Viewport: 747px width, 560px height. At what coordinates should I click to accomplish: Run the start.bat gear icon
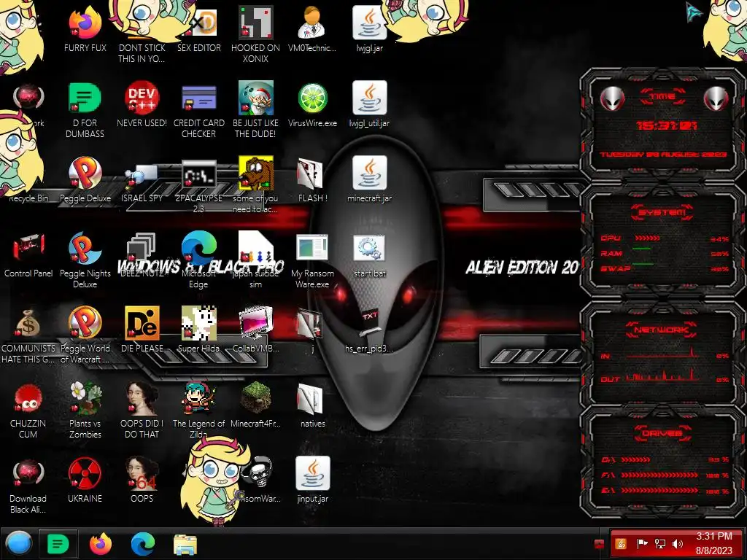tap(369, 249)
